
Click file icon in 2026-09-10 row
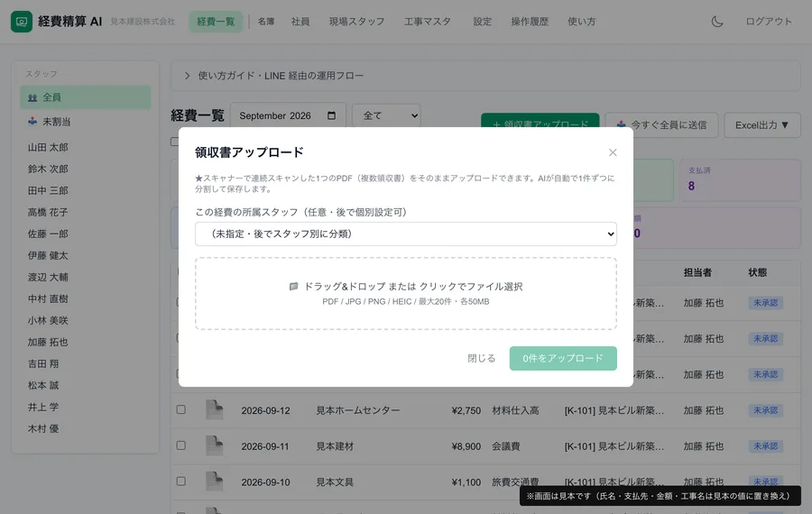(214, 481)
